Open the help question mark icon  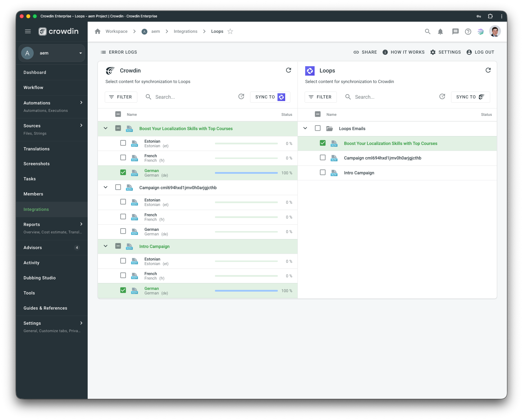468,32
